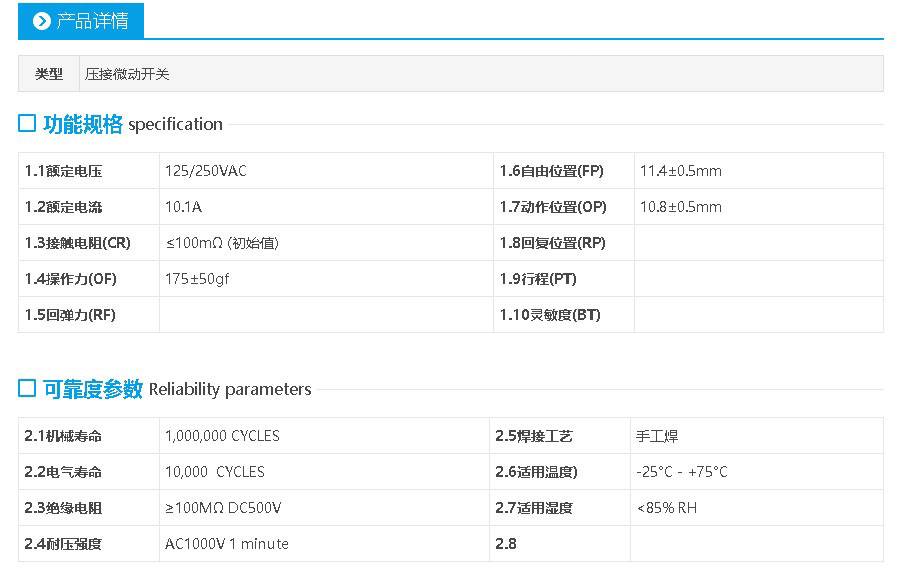Click the square icon beside 可靠度参数
The height and width of the screenshot is (581, 908).
pos(27,388)
